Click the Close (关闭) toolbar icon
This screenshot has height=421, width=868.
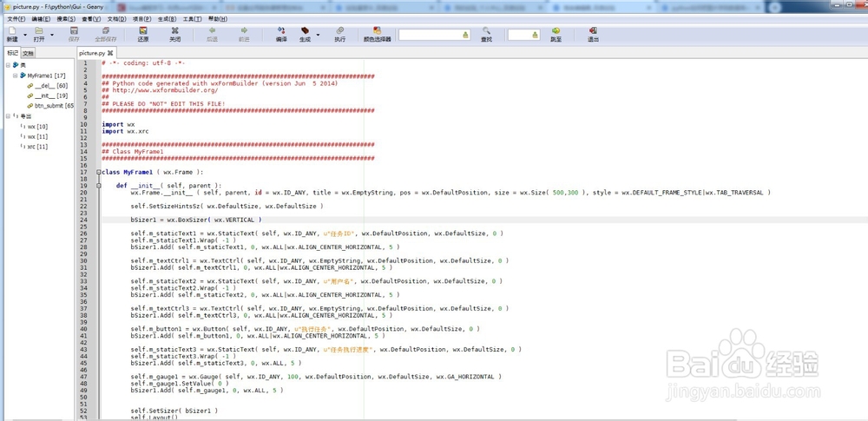pyautogui.click(x=175, y=30)
